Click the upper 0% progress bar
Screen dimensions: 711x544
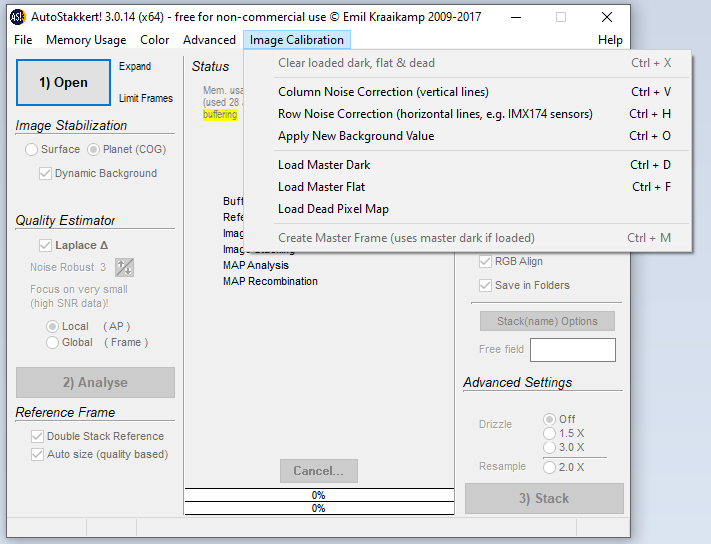tap(319, 495)
